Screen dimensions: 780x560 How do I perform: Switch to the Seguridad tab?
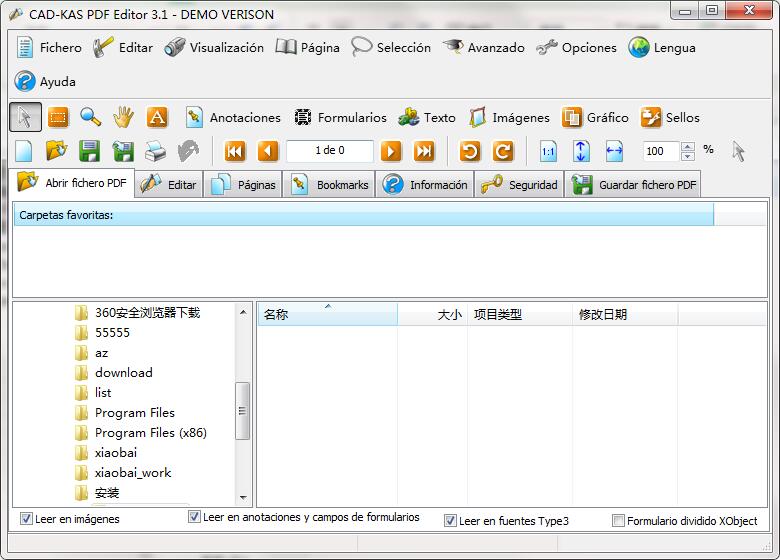pos(520,185)
